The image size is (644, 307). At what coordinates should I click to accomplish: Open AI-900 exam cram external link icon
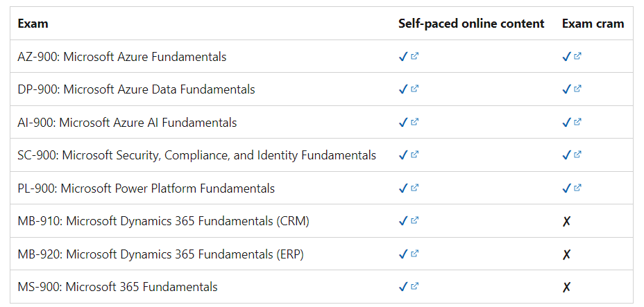[x=578, y=123]
